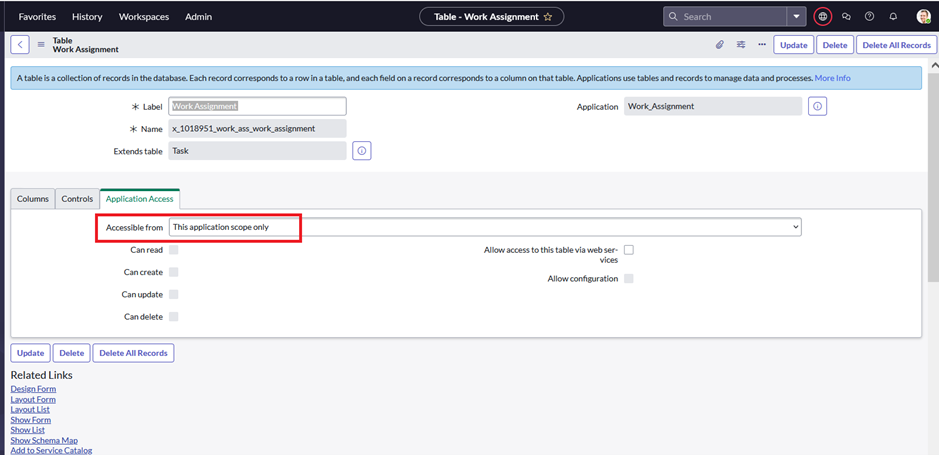This screenshot has width=939, height=455.
Task: Open the search scope dropdown arrow
Action: [796, 17]
